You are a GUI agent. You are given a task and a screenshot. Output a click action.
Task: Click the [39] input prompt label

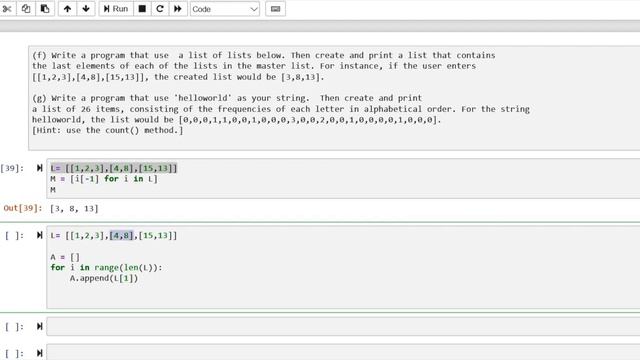click(12, 168)
